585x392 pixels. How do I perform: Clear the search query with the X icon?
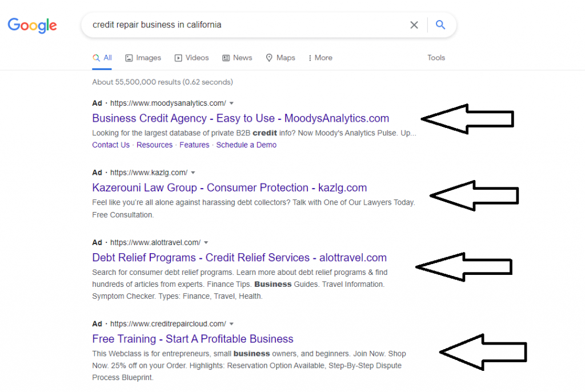click(x=414, y=25)
